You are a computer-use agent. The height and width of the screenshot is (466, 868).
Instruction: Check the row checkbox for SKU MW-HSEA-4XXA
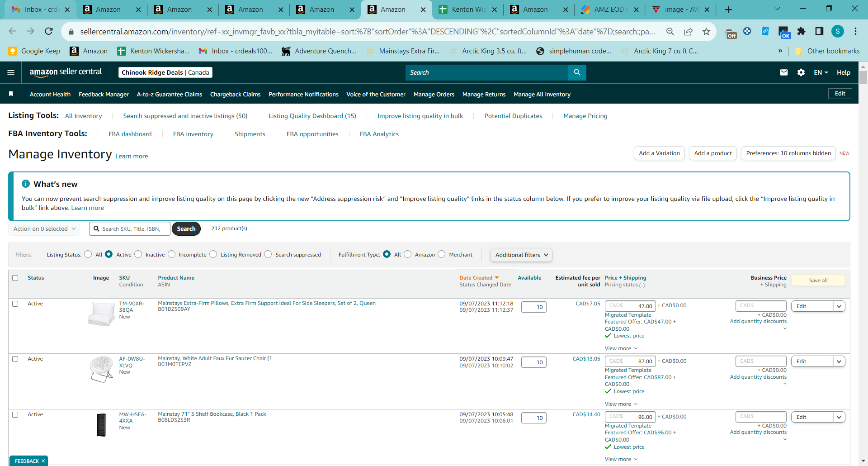click(x=15, y=414)
